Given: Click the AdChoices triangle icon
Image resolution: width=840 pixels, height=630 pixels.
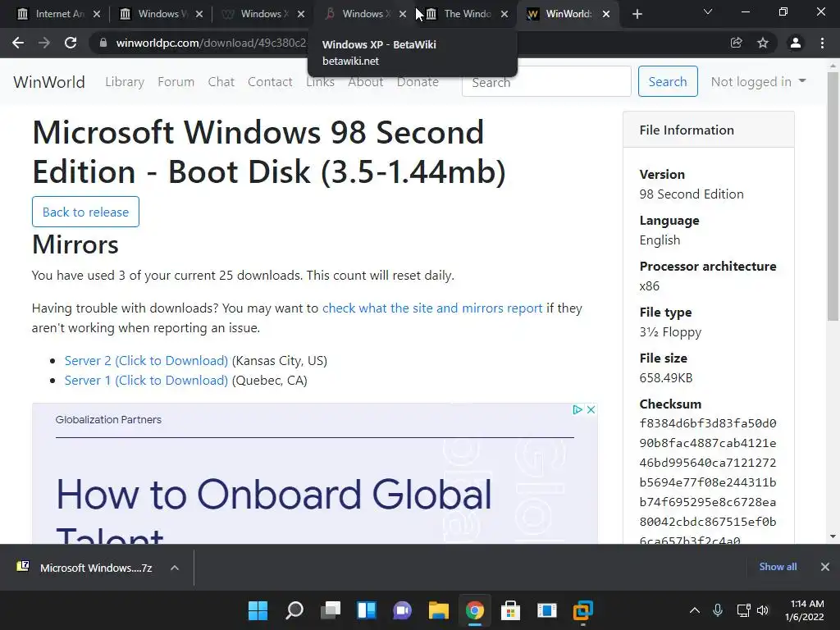Looking at the screenshot, I should (577, 410).
